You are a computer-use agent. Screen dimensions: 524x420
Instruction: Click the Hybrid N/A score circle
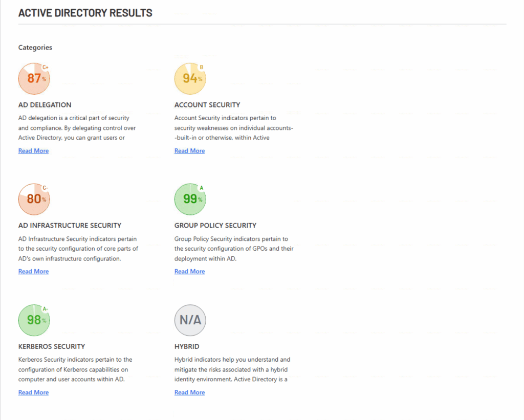pos(190,320)
